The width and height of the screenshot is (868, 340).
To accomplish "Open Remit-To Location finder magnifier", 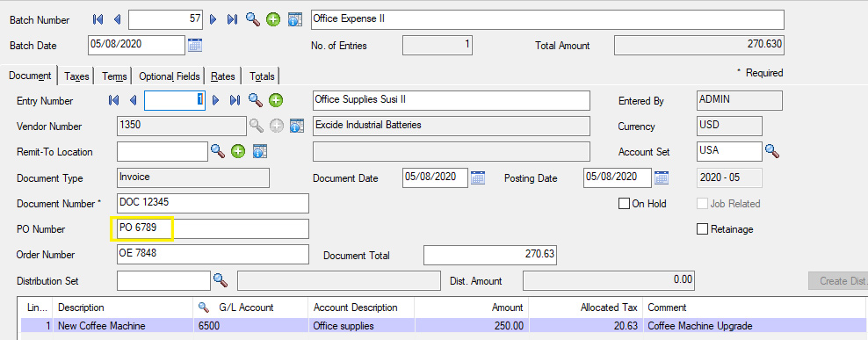I will [218, 150].
